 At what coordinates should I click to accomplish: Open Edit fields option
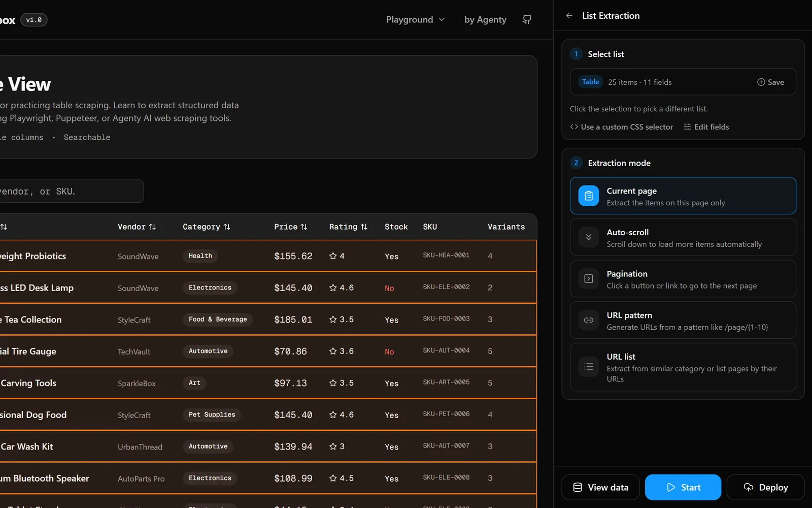pyautogui.click(x=706, y=127)
